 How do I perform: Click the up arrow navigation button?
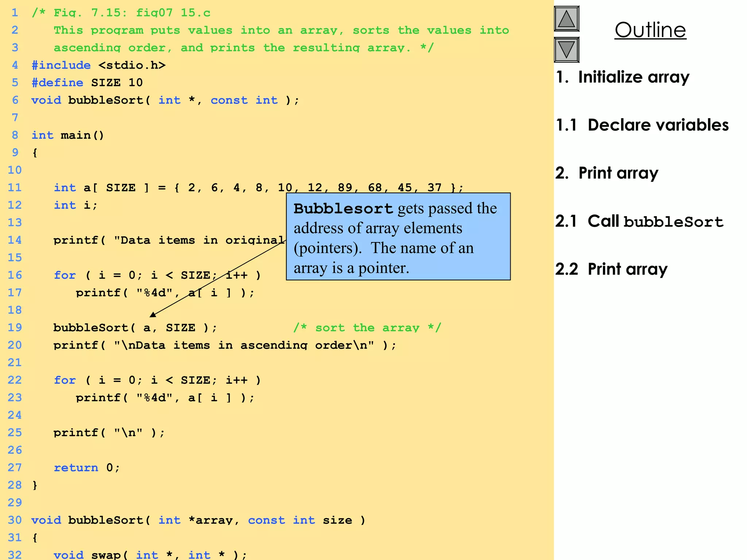point(566,19)
